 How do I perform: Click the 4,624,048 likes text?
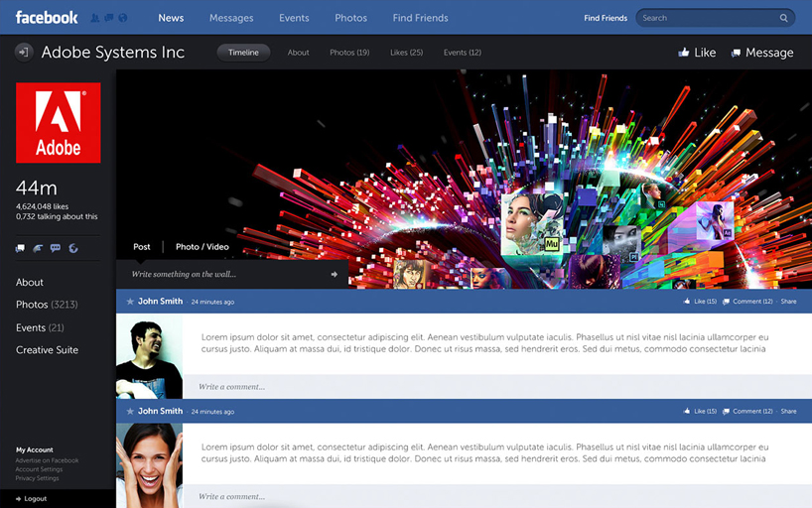[42, 206]
